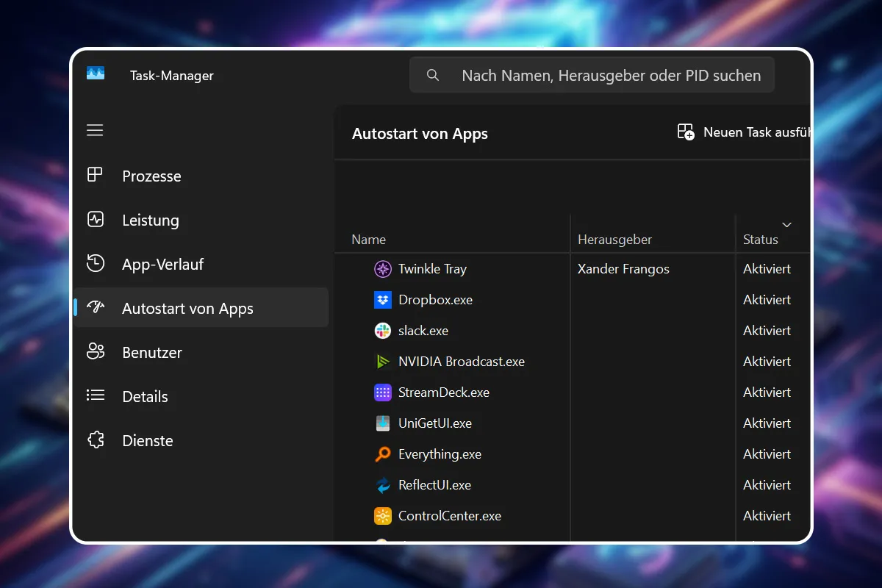Sort the list by the Name column header

click(368, 239)
